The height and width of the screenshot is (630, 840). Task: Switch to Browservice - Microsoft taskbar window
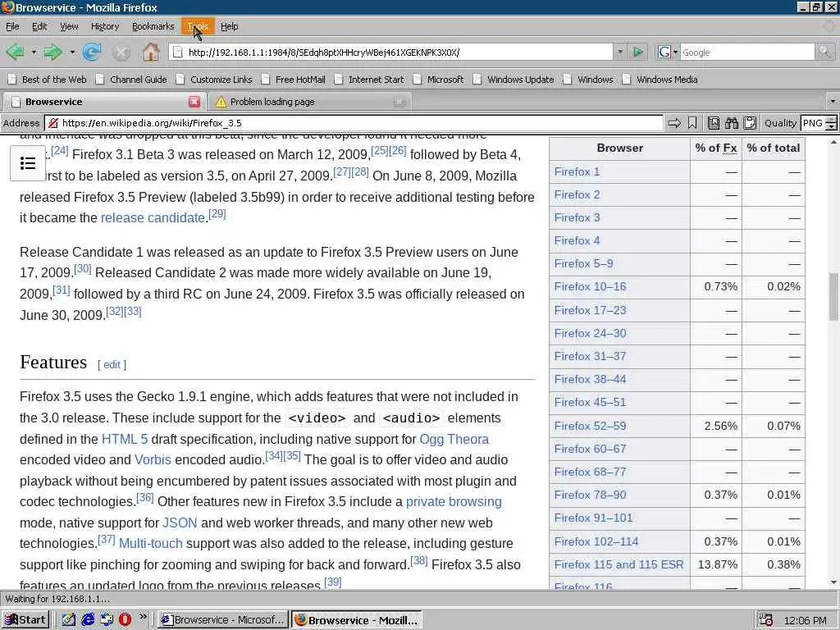coord(223,620)
